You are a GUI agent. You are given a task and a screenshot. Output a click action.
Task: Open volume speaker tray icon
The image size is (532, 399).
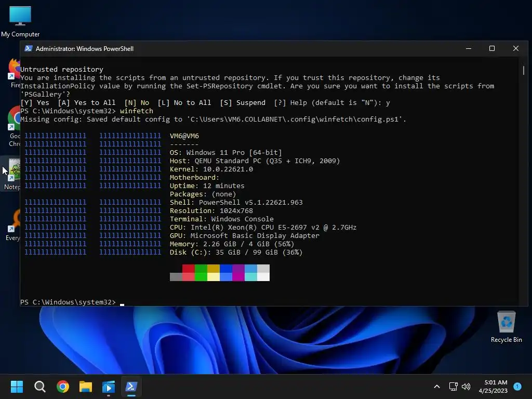coord(466,387)
